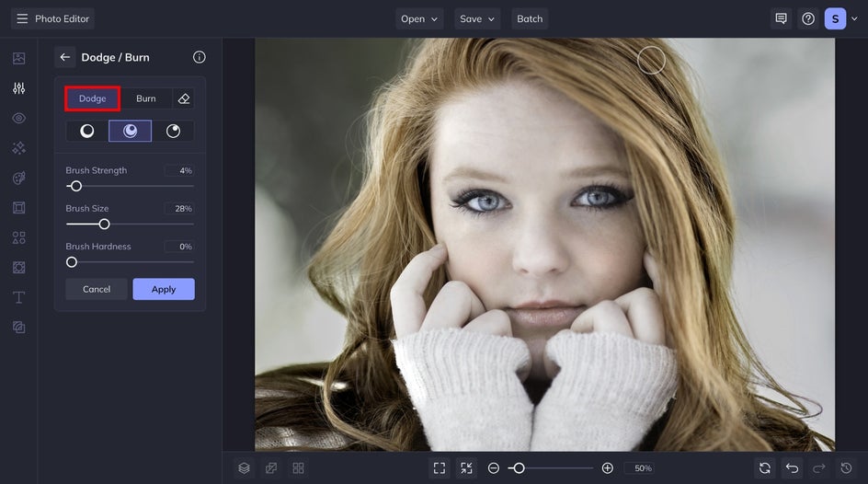Edit the Brush Hardness 0% value field

click(x=179, y=247)
